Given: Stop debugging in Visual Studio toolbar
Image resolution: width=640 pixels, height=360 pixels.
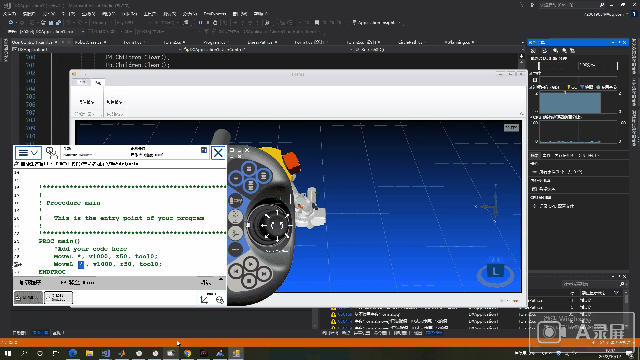Looking at the screenshot, I should pyautogui.click(x=208, y=23).
